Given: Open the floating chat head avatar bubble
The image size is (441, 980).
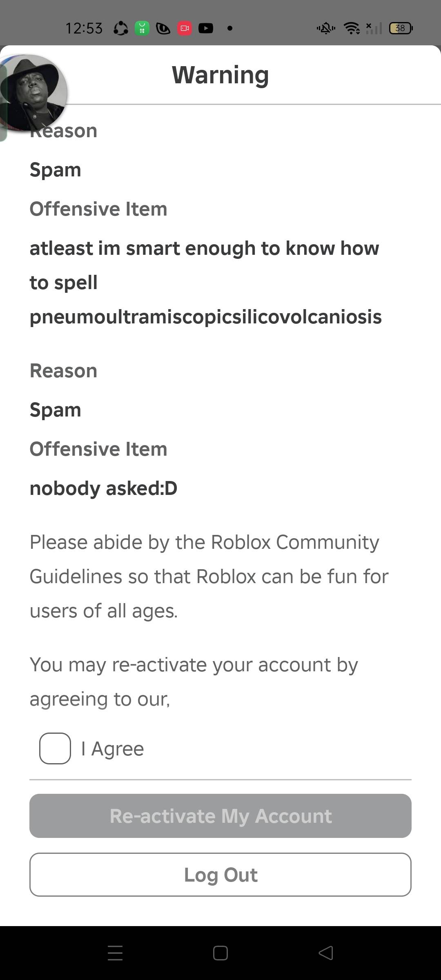Looking at the screenshot, I should [33, 93].
